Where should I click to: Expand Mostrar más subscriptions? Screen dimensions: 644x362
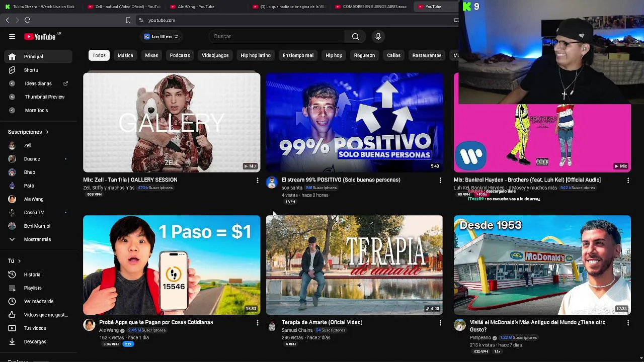38,239
